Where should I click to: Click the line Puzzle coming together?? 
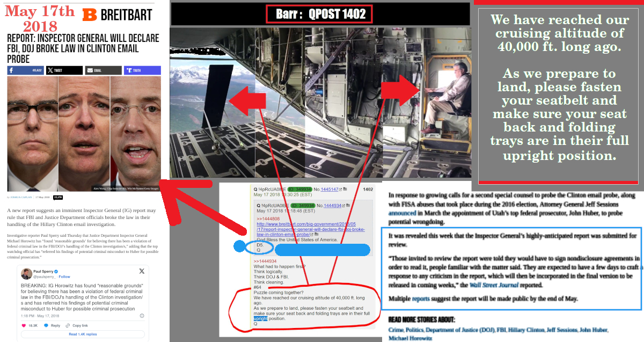(x=279, y=294)
